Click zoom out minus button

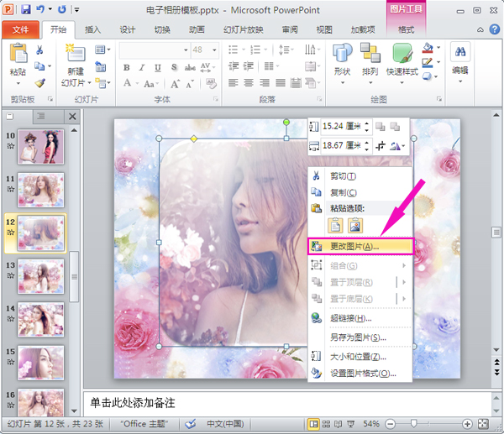[391, 424]
